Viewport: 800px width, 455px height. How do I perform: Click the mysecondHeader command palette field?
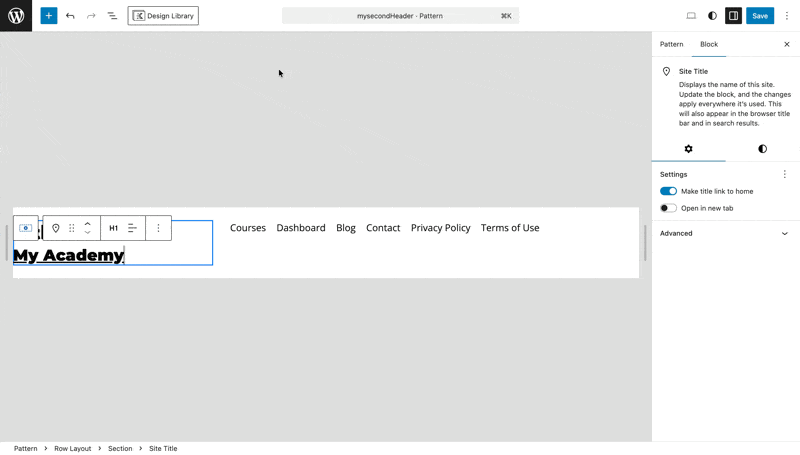coord(400,16)
